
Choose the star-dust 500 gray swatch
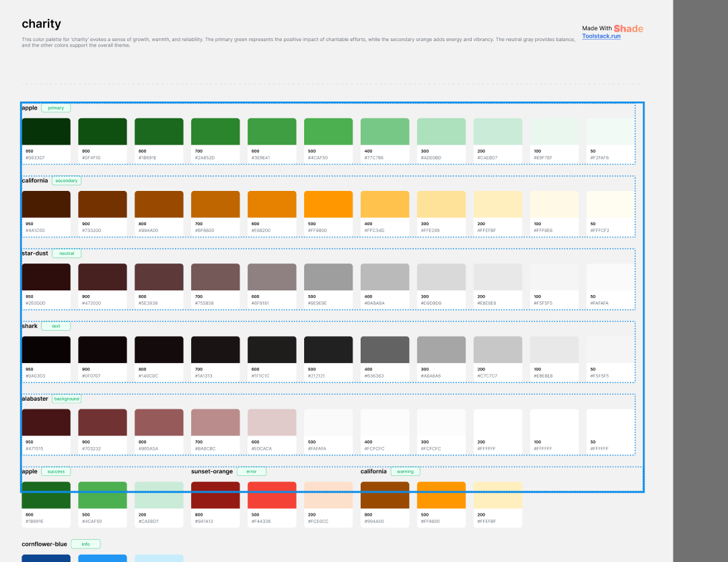(x=328, y=277)
